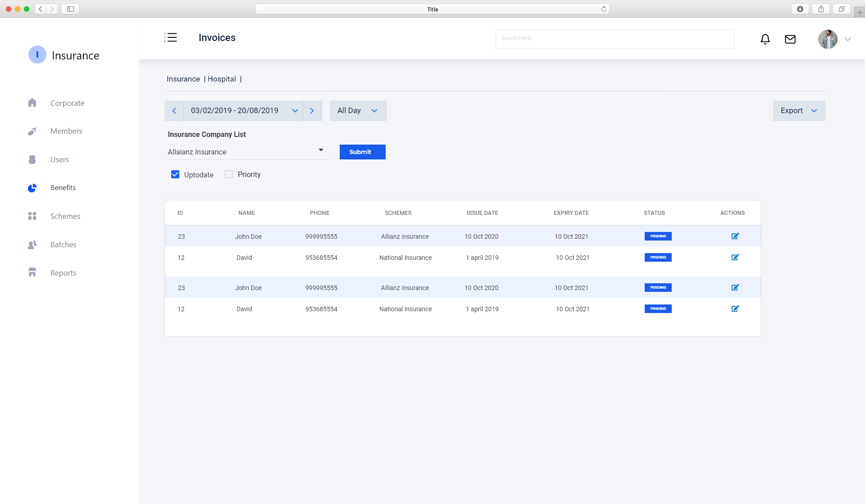Sort by the ISSUE DATE column header
The width and height of the screenshot is (865, 504).
pos(482,213)
